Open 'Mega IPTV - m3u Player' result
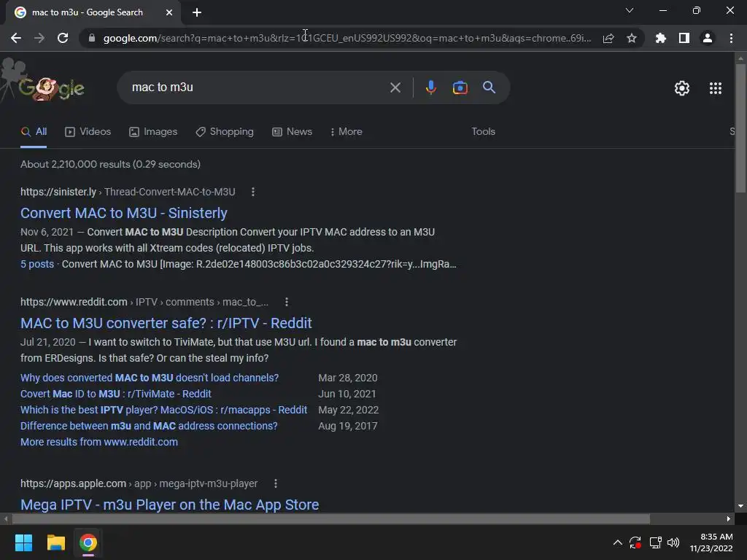This screenshot has height=560, width=747. 169,505
